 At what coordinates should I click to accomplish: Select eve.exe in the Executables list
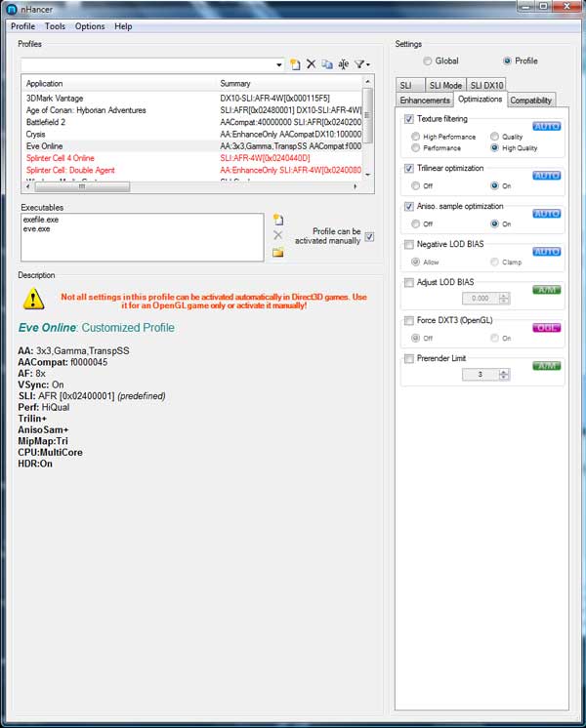click(36, 229)
